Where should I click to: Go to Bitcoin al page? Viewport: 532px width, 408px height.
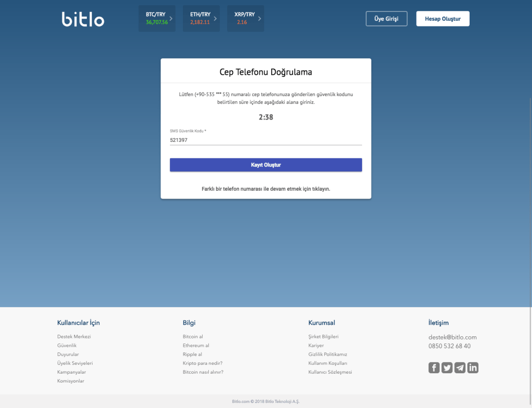click(x=193, y=336)
